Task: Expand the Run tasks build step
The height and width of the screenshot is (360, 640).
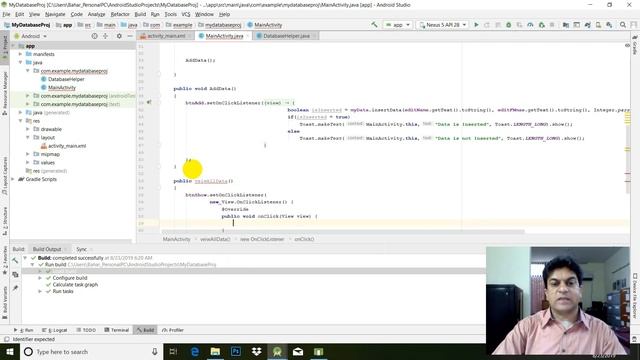Action: click(x=40, y=291)
